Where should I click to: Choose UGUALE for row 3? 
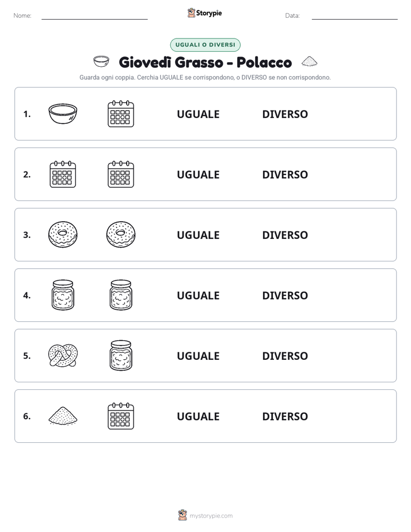coord(198,235)
